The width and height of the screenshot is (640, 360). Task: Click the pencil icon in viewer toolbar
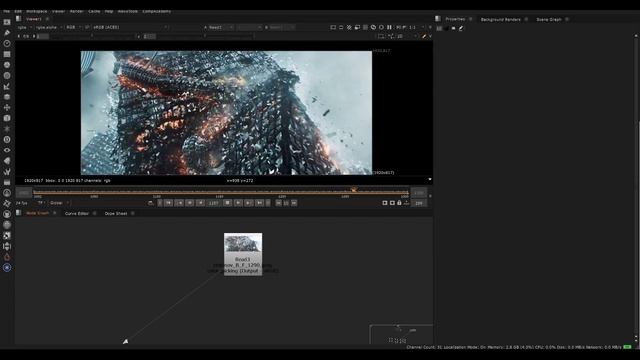point(424,36)
